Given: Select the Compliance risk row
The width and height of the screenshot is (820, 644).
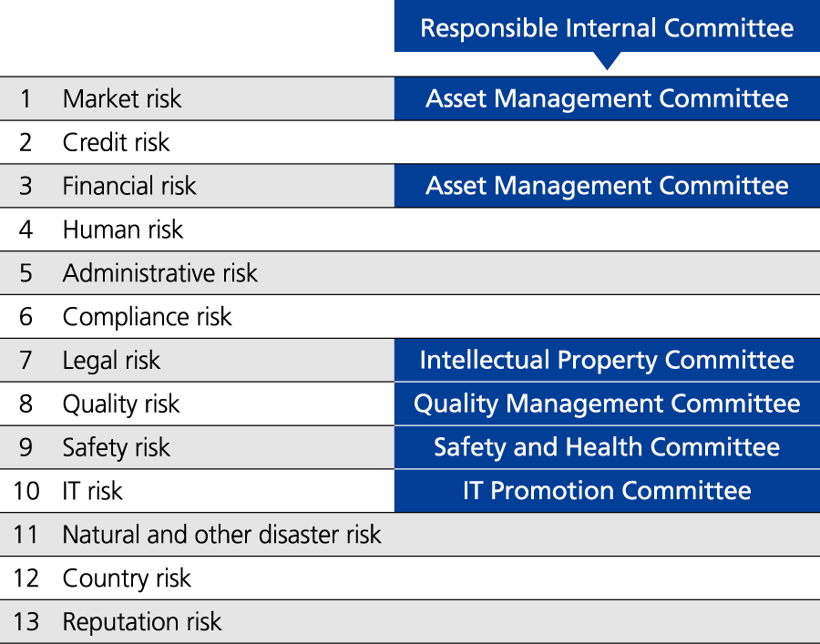Looking at the screenshot, I should pos(410,317).
